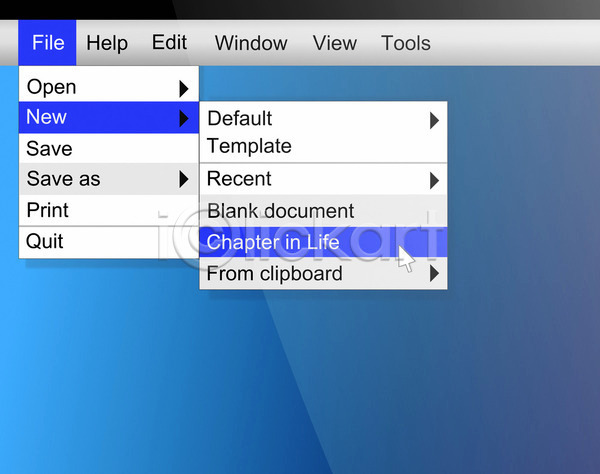Expand the Save as submenu arrow

(x=184, y=180)
